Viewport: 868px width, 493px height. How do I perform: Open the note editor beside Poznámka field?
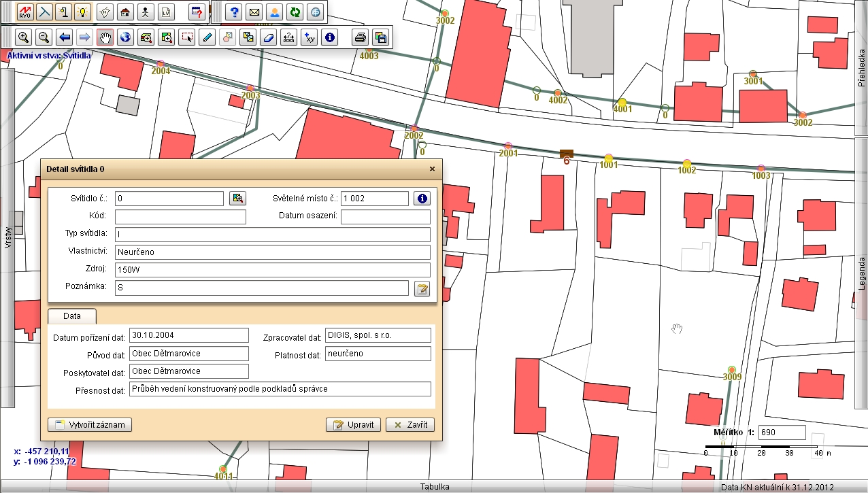[422, 290]
